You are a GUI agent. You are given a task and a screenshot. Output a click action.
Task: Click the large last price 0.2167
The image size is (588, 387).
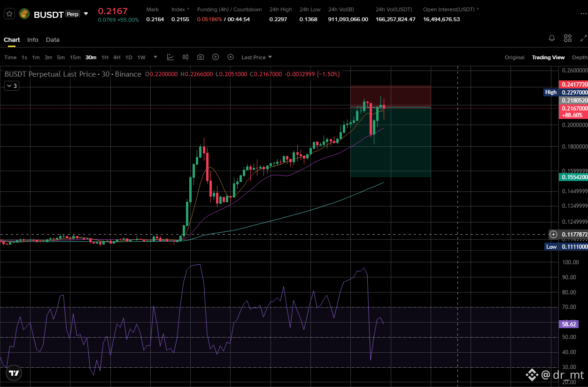113,11
